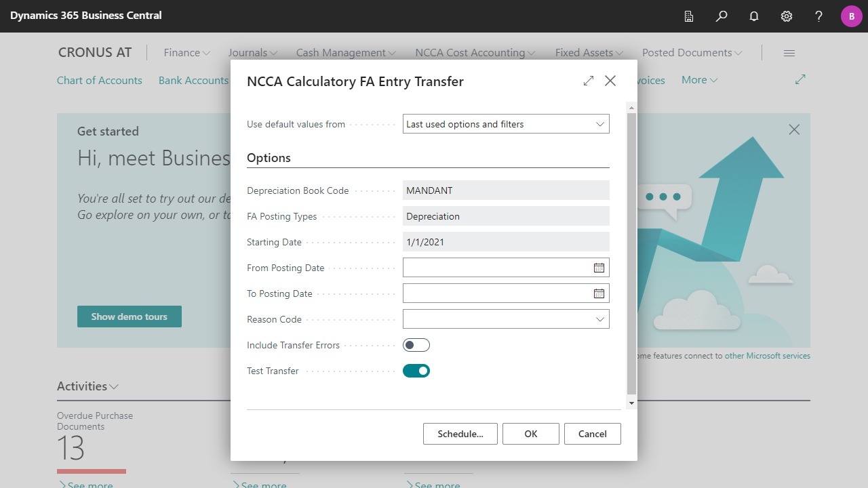This screenshot has height=488, width=868.
Task: Click Dynamics 365 Business Central title
Action: tap(86, 16)
